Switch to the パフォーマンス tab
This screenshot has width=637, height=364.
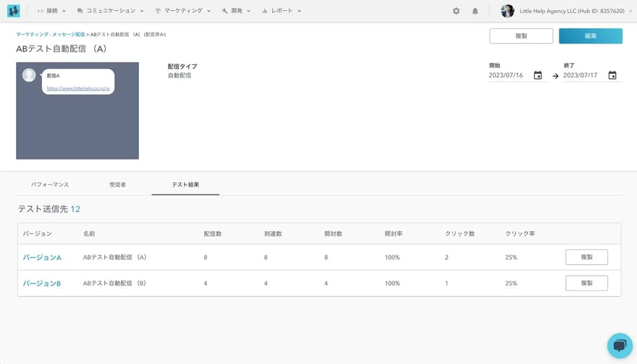(50, 185)
